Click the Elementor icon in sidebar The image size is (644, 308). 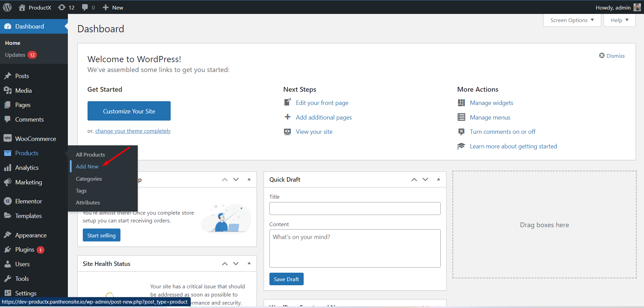click(x=7, y=201)
